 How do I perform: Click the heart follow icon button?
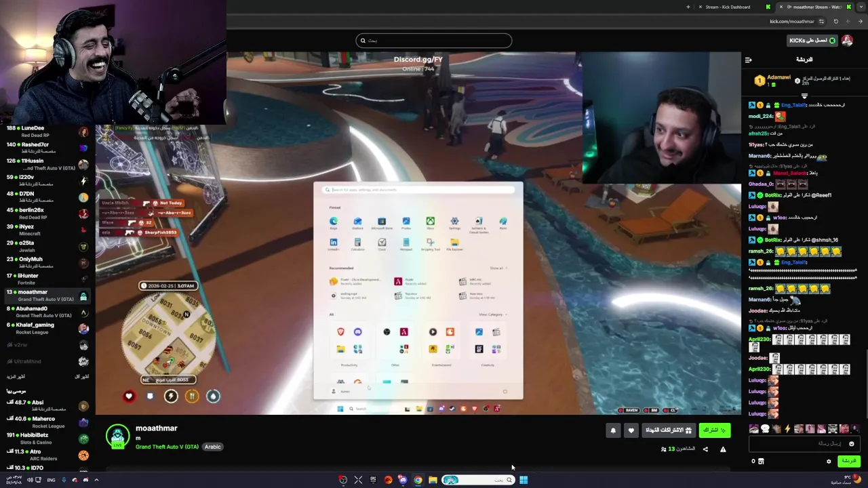click(631, 430)
